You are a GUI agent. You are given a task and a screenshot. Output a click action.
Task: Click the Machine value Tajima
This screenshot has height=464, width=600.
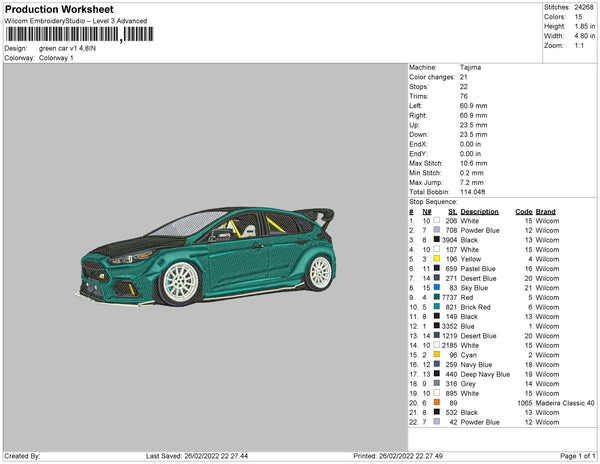470,67
